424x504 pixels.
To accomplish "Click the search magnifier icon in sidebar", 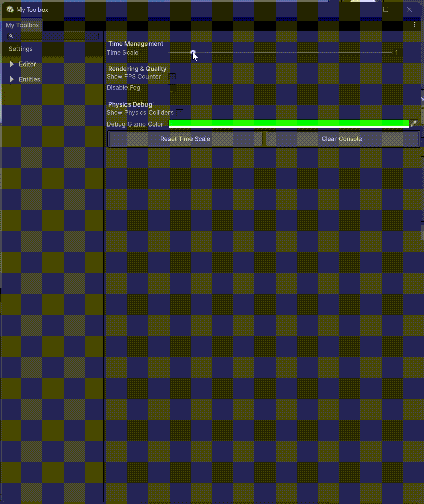I will [10, 36].
